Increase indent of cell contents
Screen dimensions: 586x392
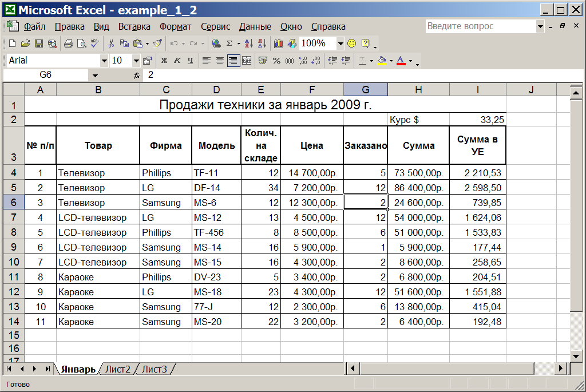346,61
